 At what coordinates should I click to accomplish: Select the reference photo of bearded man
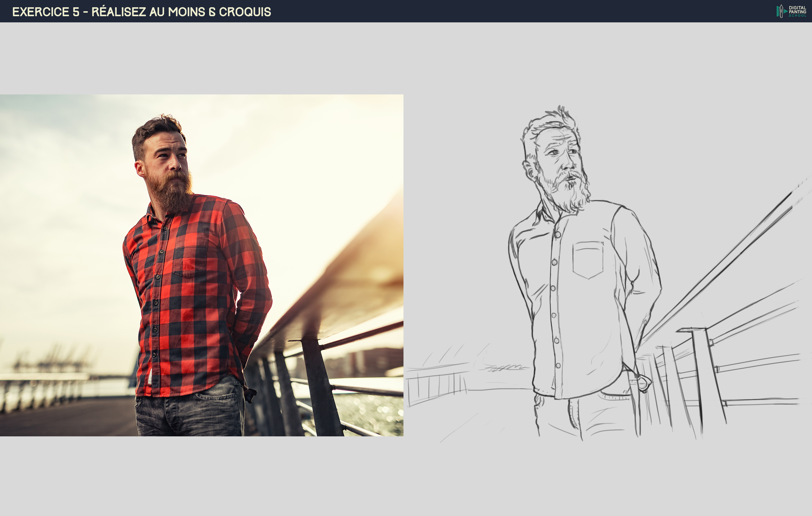tap(202, 265)
